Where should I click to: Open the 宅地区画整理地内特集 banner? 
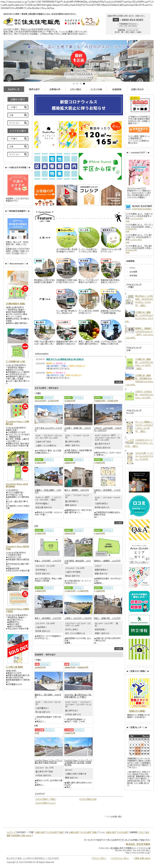pyautogui.click(x=55, y=166)
